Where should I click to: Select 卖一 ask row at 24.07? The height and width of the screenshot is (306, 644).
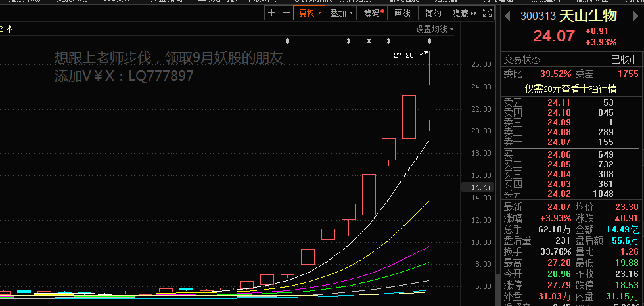571,142
